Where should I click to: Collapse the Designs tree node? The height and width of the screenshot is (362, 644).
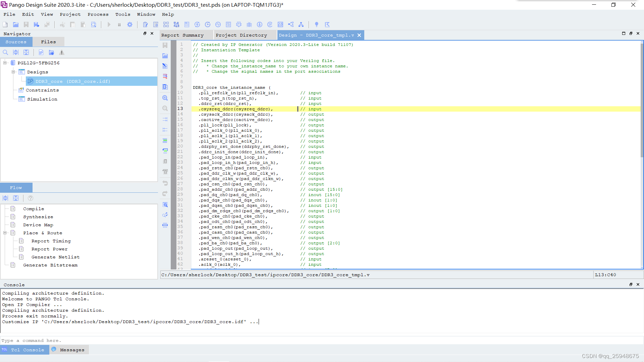pyautogui.click(x=13, y=72)
